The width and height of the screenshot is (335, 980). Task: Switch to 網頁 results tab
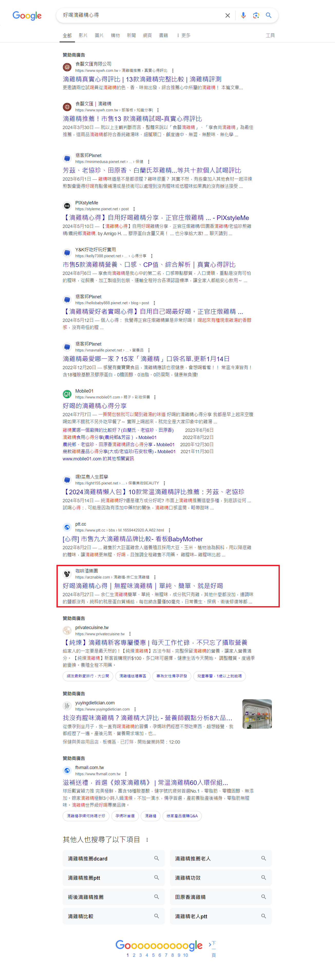click(147, 35)
